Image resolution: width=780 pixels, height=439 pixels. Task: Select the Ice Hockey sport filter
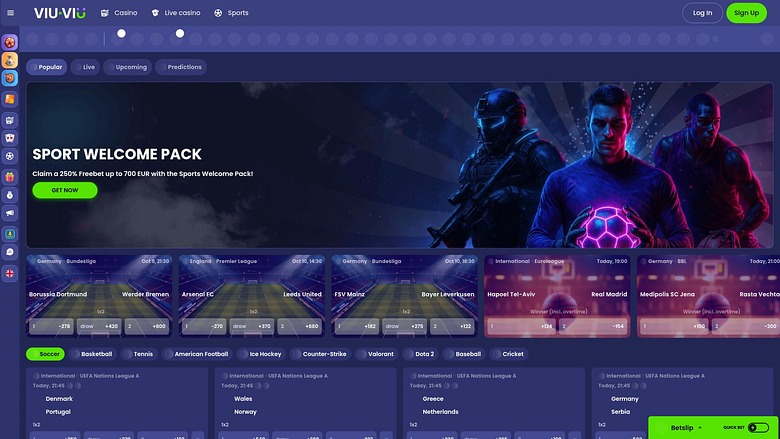click(261, 354)
